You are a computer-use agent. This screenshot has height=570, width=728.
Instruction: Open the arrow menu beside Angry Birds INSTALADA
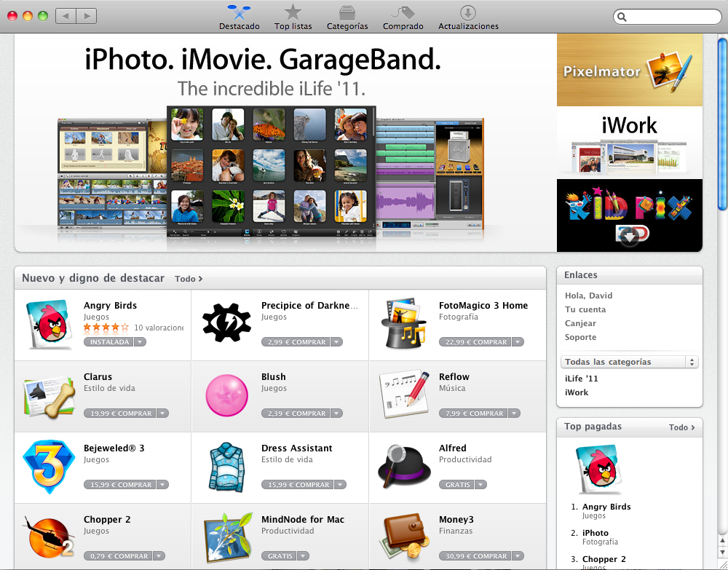point(141,342)
